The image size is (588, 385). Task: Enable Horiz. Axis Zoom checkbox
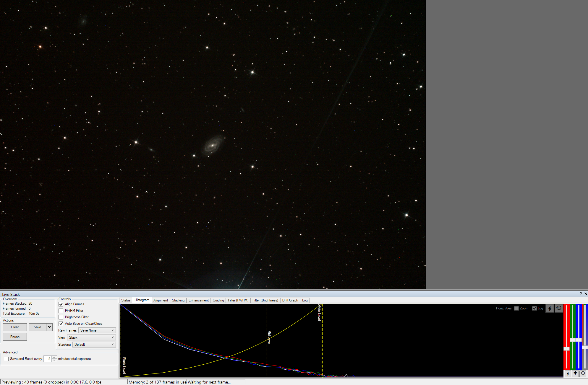point(516,308)
